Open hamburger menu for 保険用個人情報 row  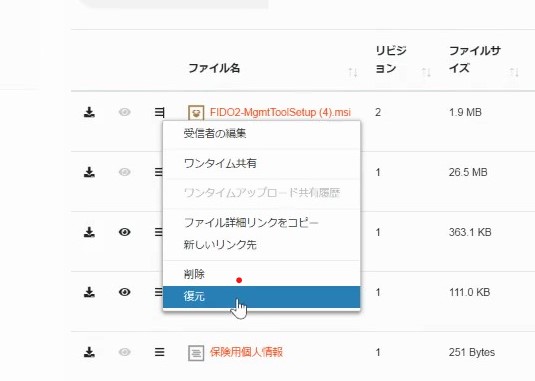coord(159,352)
